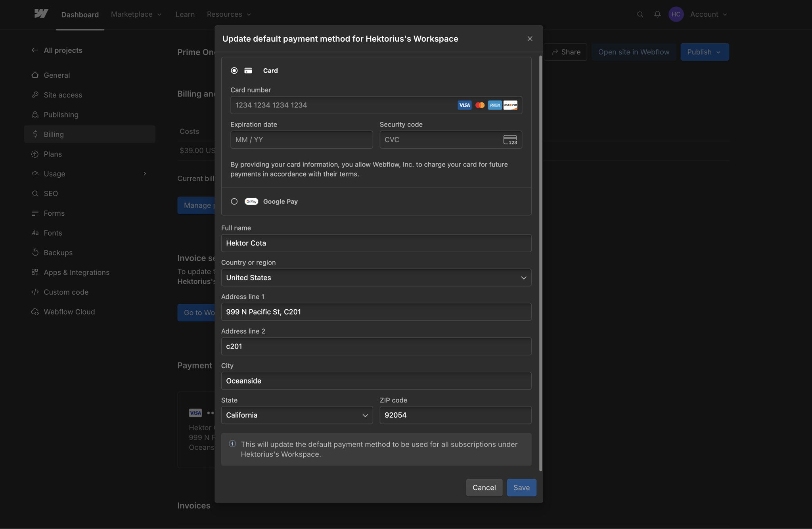Open the notifications bell icon
Viewport: 812px width, 529px height.
point(657,14)
